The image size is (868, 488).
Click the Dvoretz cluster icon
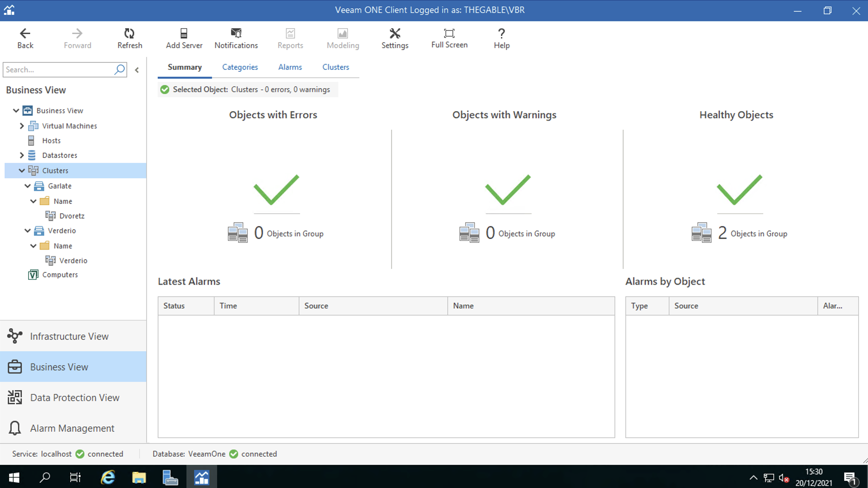[50, 216]
